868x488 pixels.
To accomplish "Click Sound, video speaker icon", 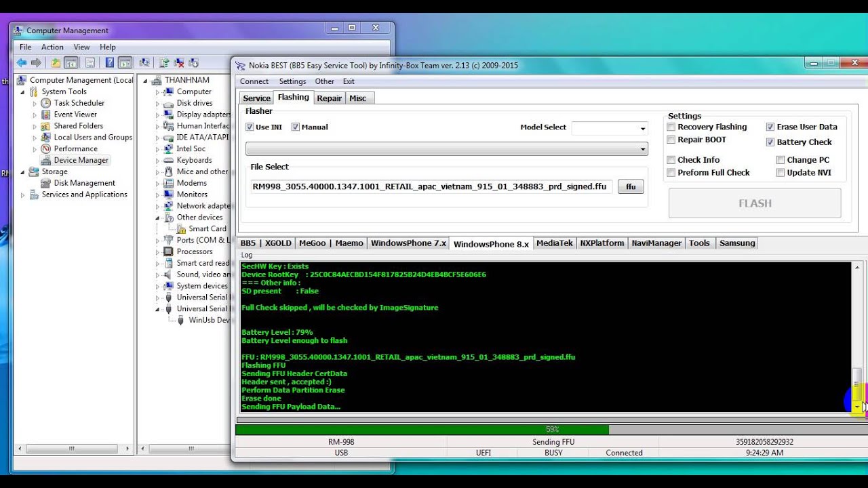I will (x=169, y=274).
